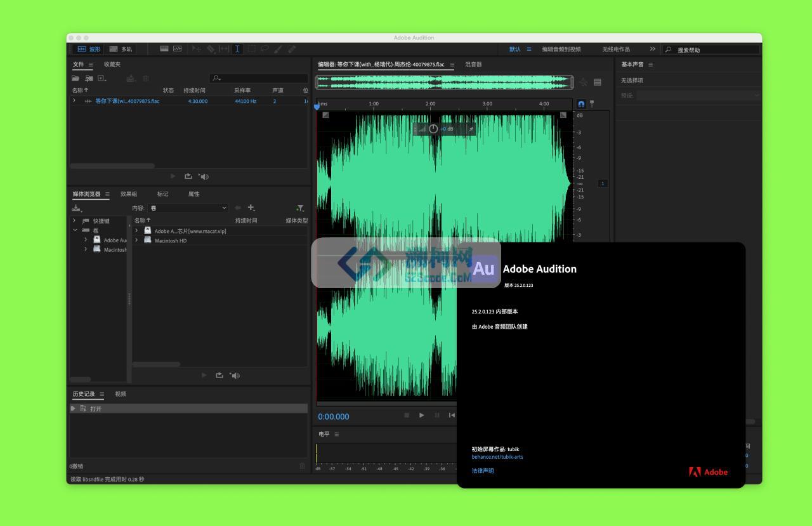Click the 0:00.000 timecode display
This screenshot has width=812, height=526.
(334, 417)
